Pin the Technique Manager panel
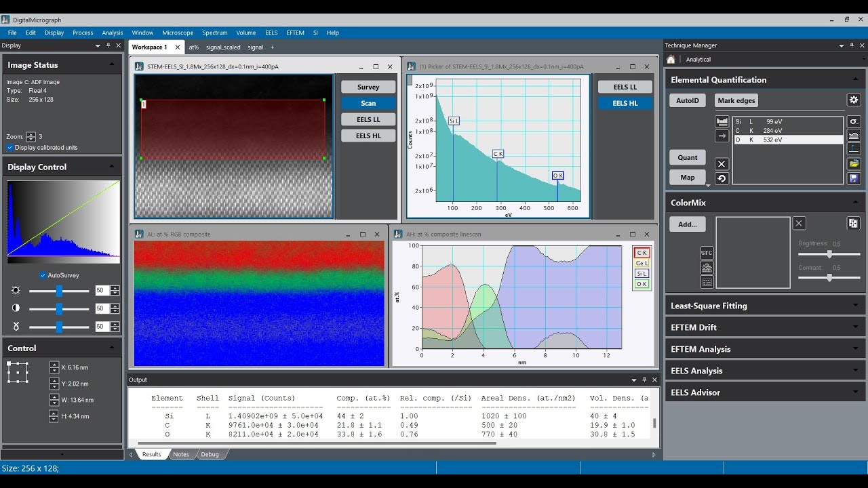 click(852, 45)
